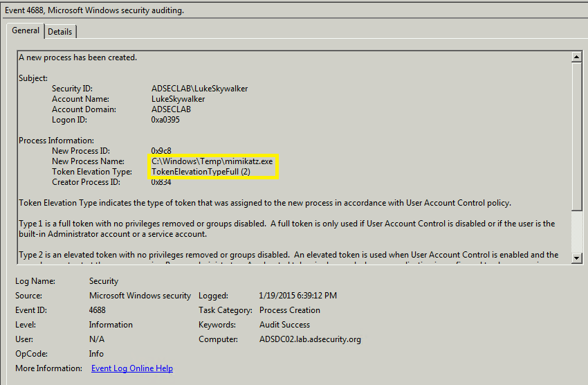Click New Process ID value 0x9c8
This screenshot has width=588, height=385.
tap(161, 151)
